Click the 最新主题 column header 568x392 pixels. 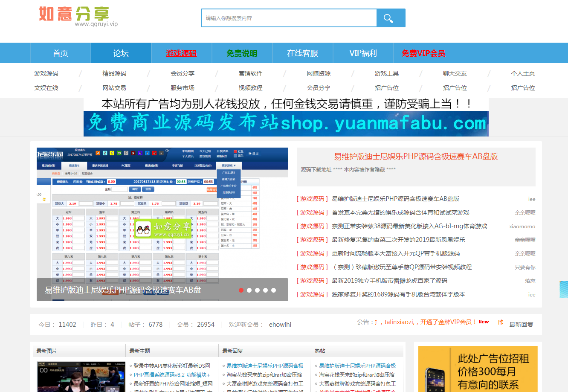(139, 351)
